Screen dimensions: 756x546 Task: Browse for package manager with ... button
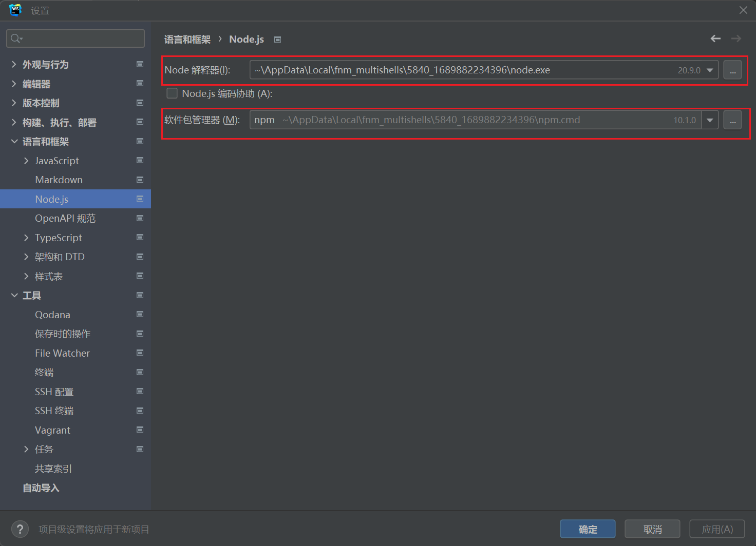tap(732, 120)
